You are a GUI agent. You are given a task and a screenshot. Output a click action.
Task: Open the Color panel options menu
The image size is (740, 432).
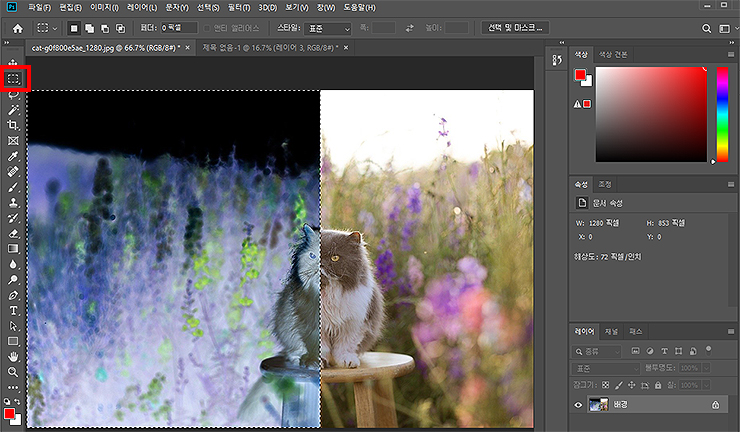[x=731, y=55]
